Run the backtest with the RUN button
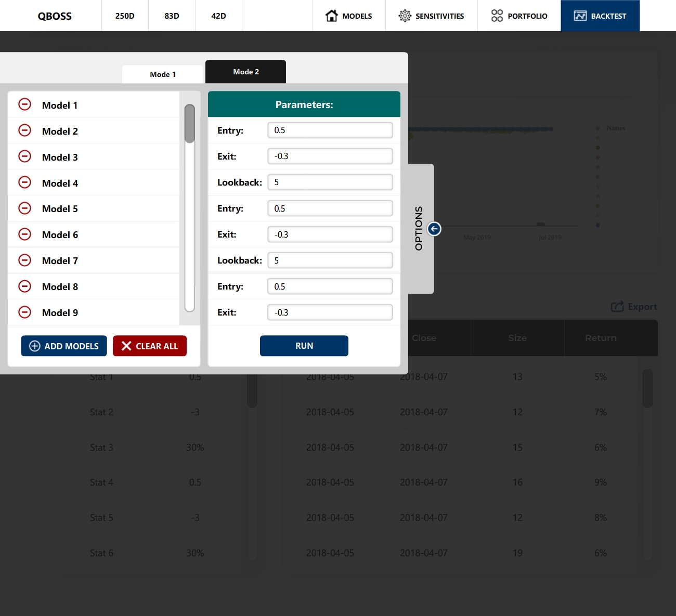Viewport: 676px width, 616px height. [x=304, y=346]
